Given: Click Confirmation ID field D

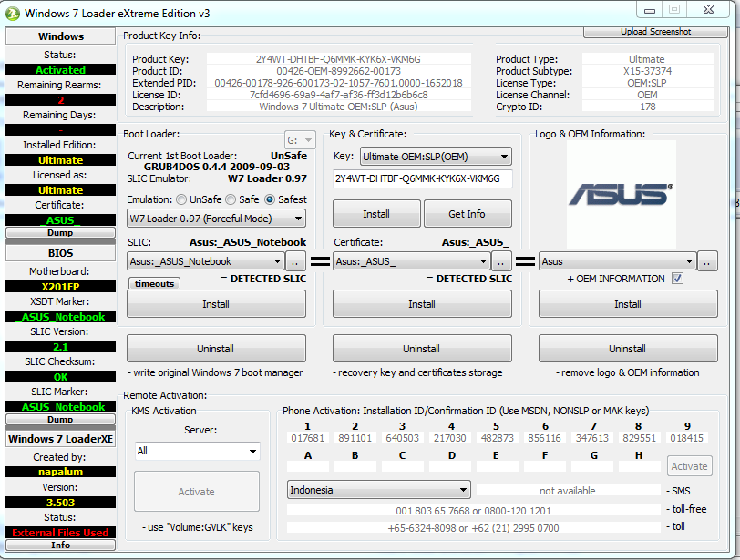Looking at the screenshot, I should (x=450, y=466).
